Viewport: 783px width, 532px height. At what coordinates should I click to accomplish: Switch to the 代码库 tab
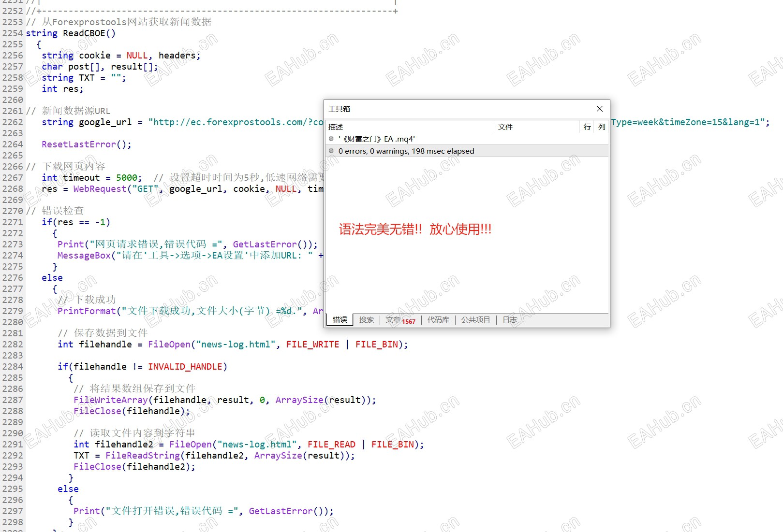pos(438,319)
